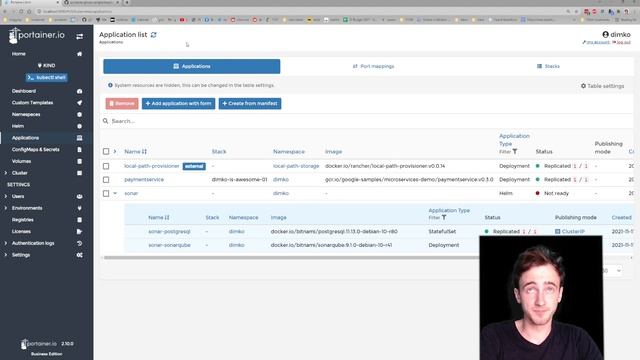This screenshot has width=640, height=360.
Task: Click the Name sort icon in main table
Action: point(144,152)
